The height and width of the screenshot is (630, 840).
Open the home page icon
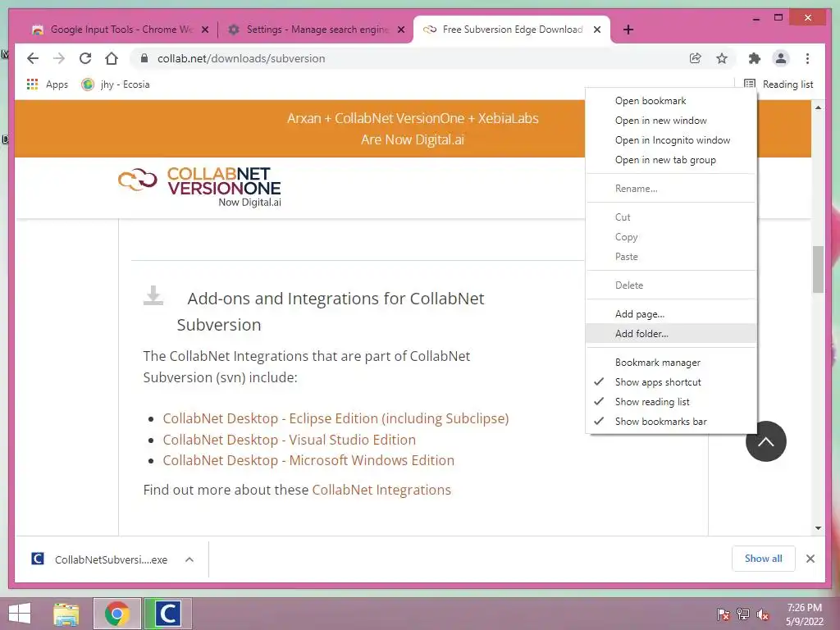(x=112, y=58)
